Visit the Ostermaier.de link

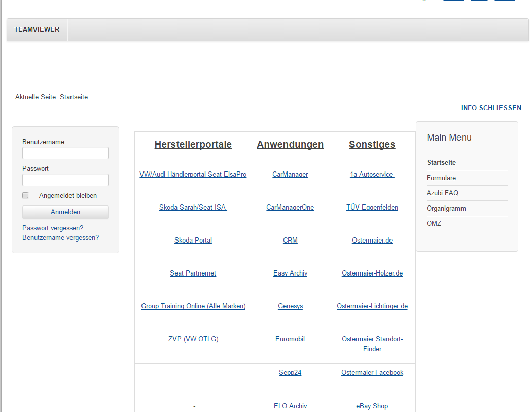[x=372, y=240]
